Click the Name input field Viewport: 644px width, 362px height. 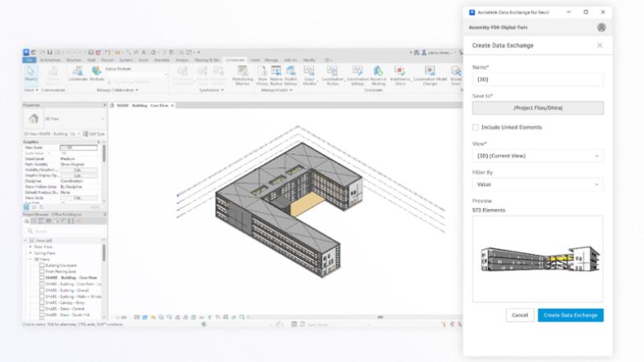click(537, 79)
